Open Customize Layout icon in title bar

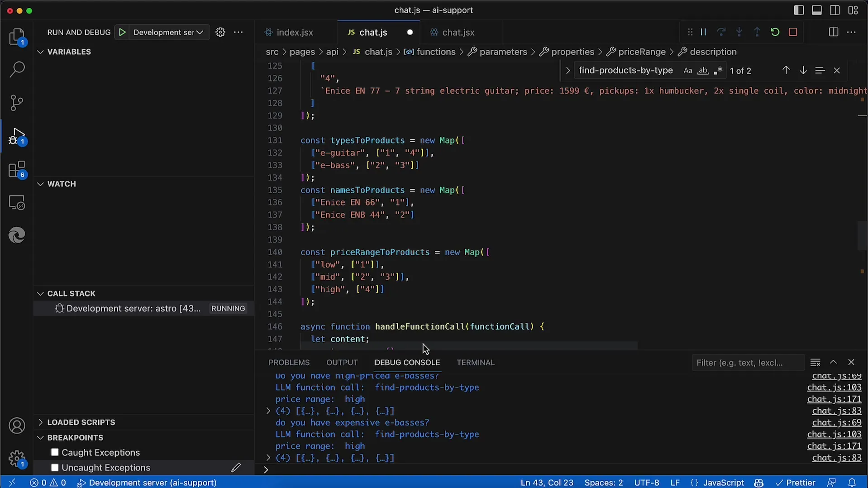click(x=853, y=10)
